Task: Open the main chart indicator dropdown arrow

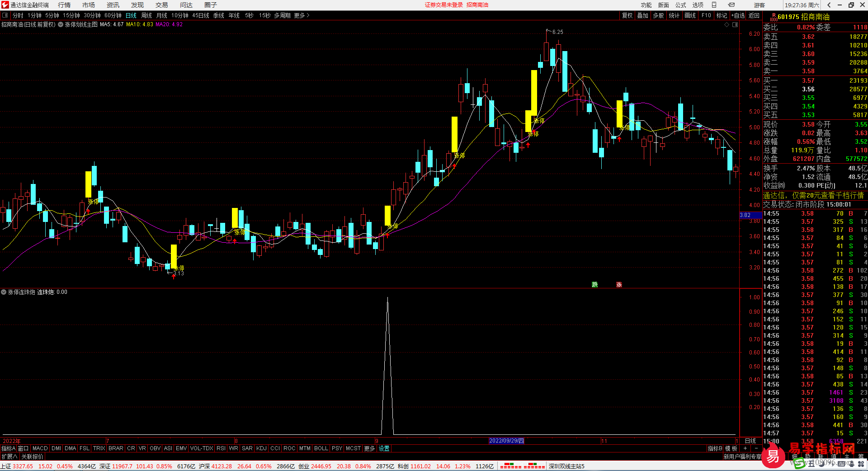Action: click(61, 24)
